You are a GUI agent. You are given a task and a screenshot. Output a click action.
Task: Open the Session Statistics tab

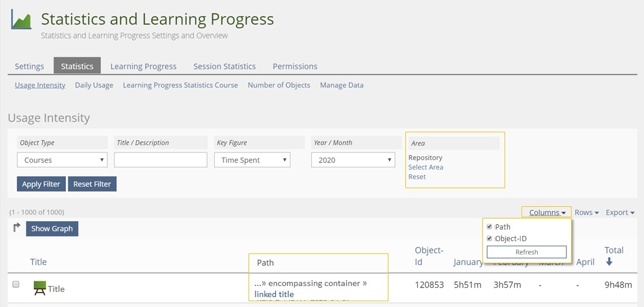(225, 66)
